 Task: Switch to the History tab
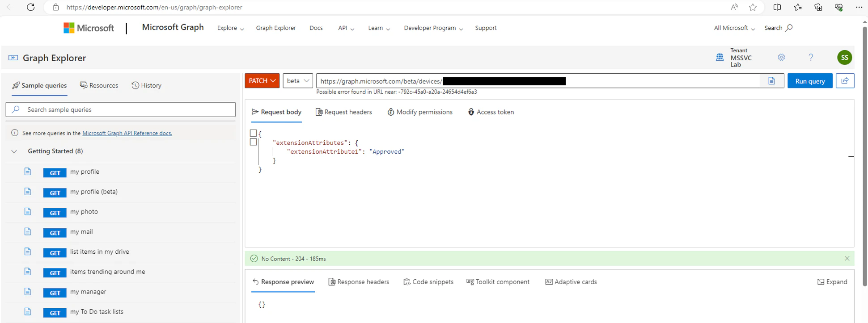(x=146, y=85)
